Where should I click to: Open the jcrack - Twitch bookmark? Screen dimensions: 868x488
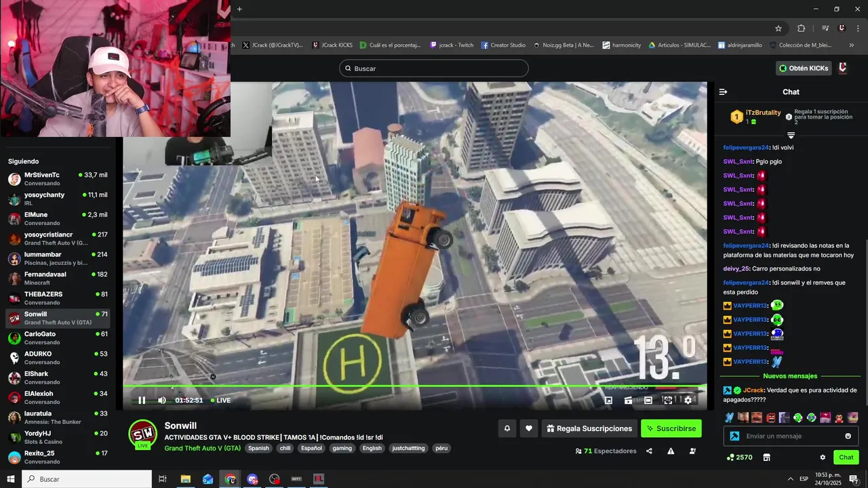click(452, 45)
